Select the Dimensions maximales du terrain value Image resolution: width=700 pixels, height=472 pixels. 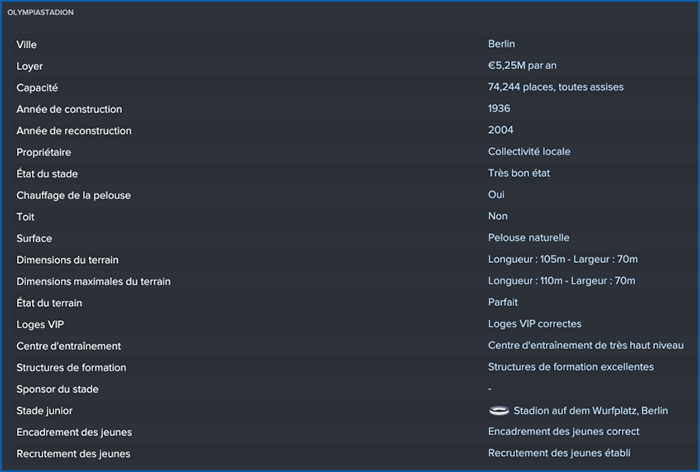pyautogui.click(x=561, y=280)
